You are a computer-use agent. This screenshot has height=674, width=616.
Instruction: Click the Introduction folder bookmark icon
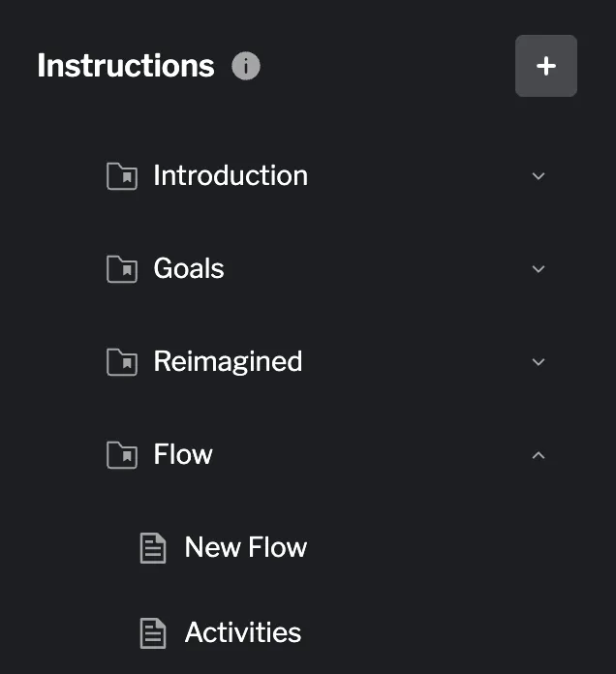point(121,176)
